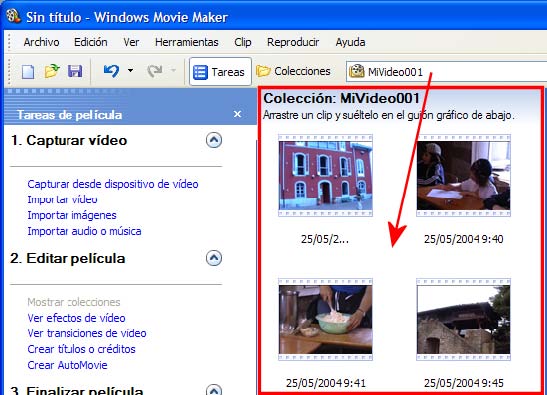The width and height of the screenshot is (547, 395).
Task: Click Capturar desde dispositivo de vídeo link
Action: 113,184
